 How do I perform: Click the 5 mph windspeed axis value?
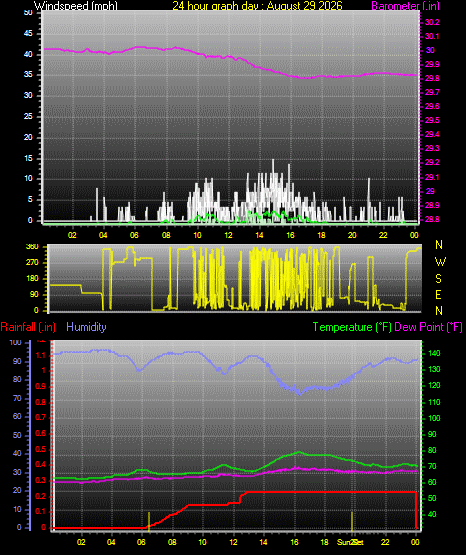click(x=30, y=200)
